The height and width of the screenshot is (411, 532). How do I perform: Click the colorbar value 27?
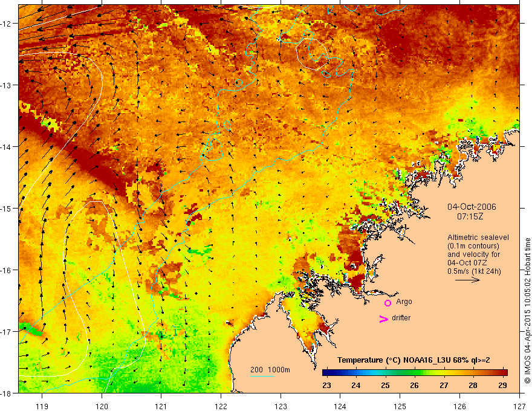[x=444, y=385]
